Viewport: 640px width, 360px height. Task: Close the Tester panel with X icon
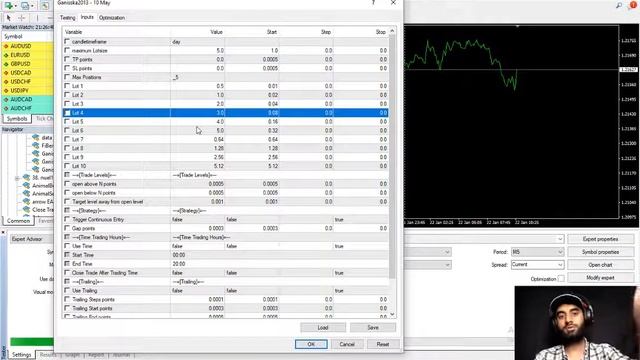(x=3, y=232)
